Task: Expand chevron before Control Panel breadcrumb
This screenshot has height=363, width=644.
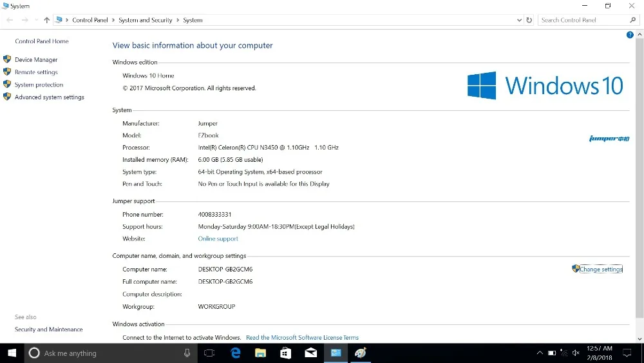Action: (x=67, y=20)
